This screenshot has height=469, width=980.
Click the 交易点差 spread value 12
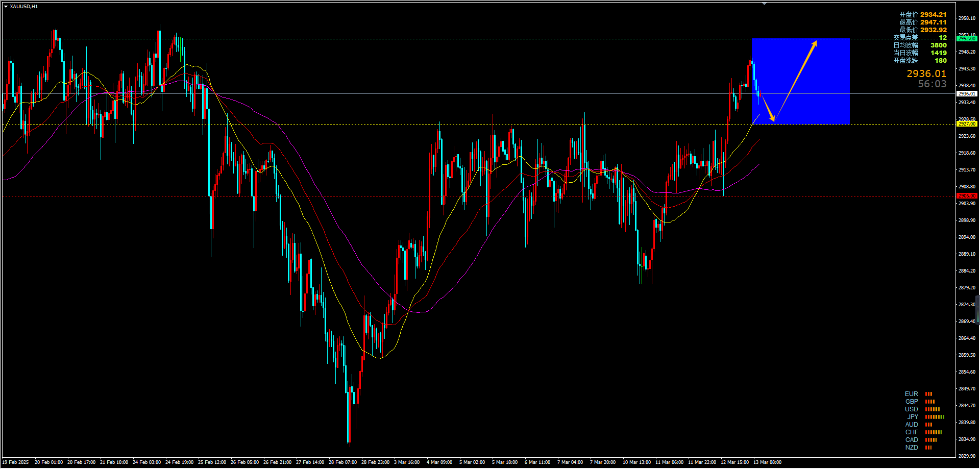(942, 38)
